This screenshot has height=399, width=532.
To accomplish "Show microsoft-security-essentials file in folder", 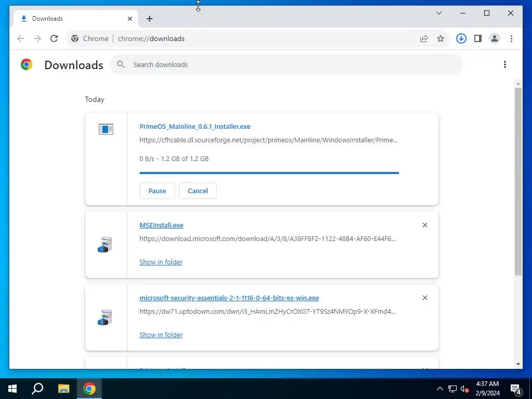I will click(161, 335).
